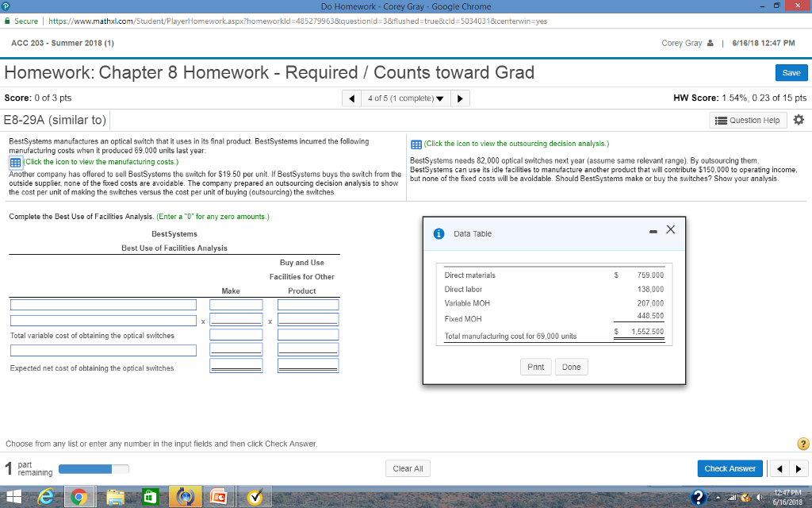Click the outsourcing decision analysis link text

pos(516,144)
